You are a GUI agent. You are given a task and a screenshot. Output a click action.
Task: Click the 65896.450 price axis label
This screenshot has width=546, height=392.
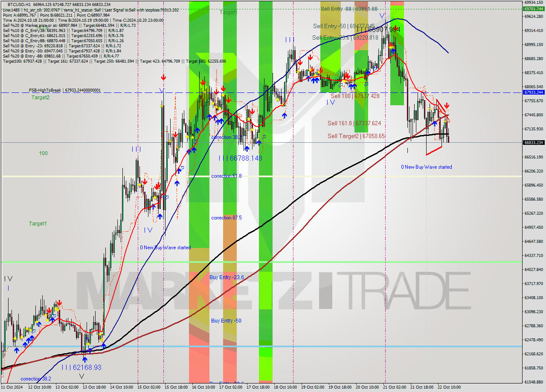[x=534, y=185]
